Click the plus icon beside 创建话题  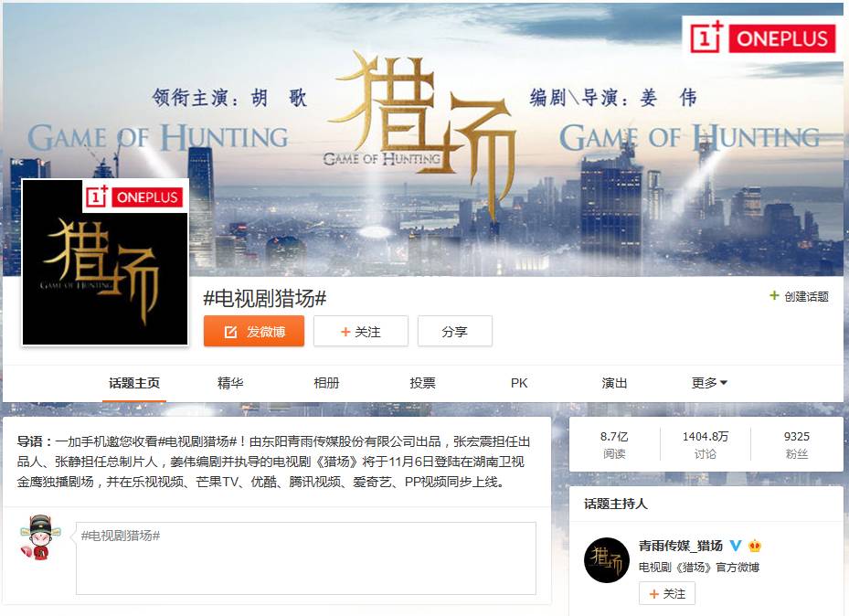(x=774, y=295)
